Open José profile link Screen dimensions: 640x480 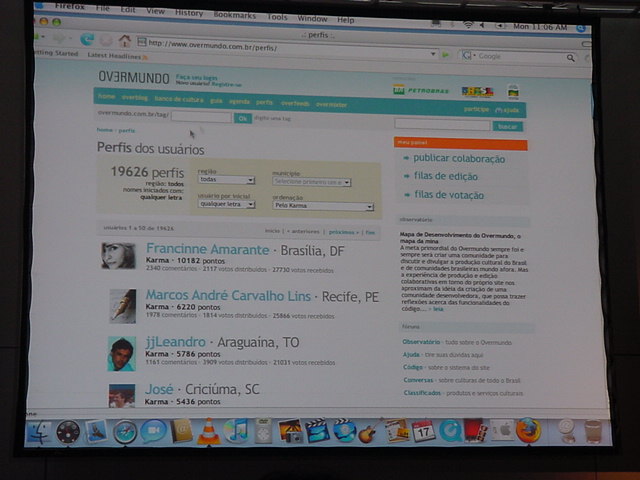(x=159, y=389)
